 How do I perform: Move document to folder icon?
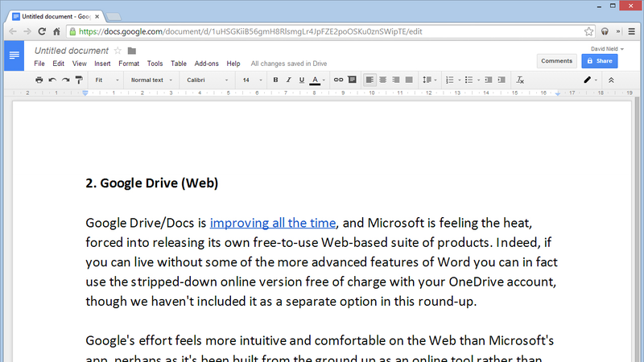click(132, 51)
